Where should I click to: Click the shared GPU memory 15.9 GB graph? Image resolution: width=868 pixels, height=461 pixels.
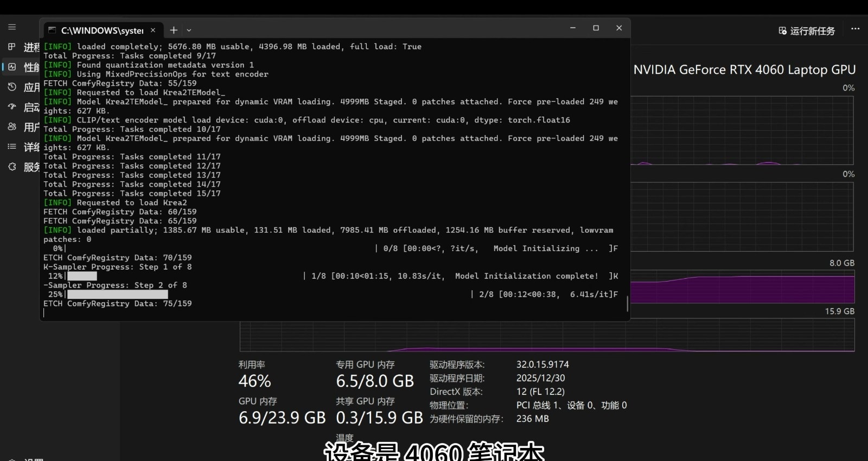[547, 335]
